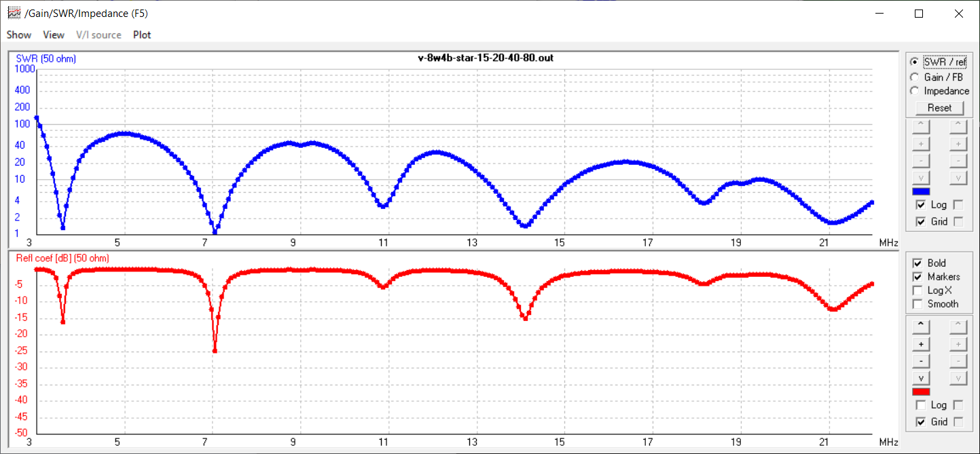Viewport: 980px width, 454px height.
Task: Open the Show menu
Action: click(x=19, y=35)
